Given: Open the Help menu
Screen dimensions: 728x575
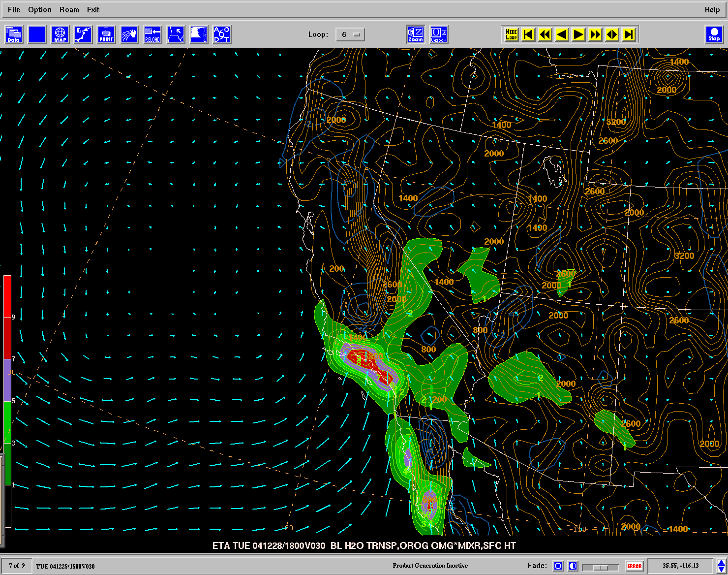Looking at the screenshot, I should point(712,10).
